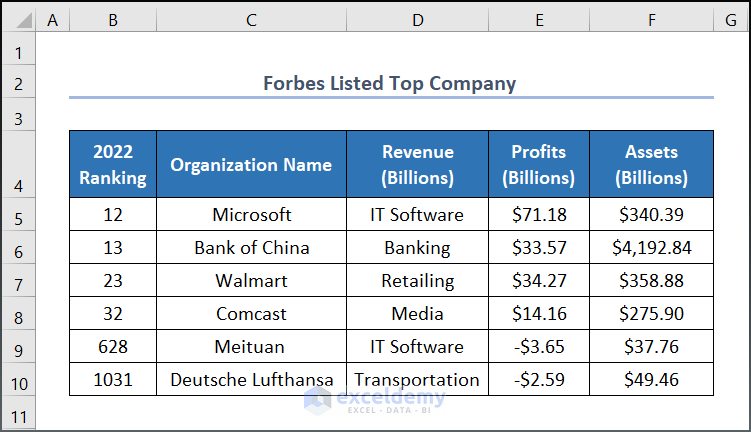Select column B header
The height and width of the screenshot is (432, 751).
112,19
